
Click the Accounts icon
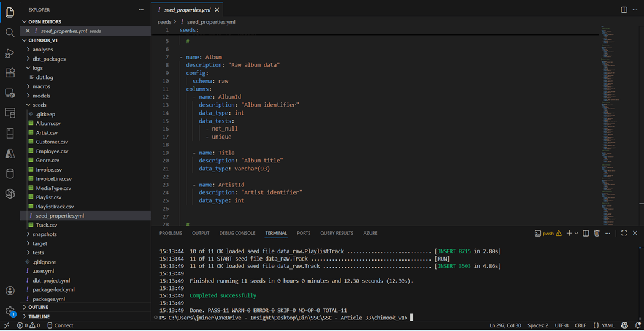[10, 291]
